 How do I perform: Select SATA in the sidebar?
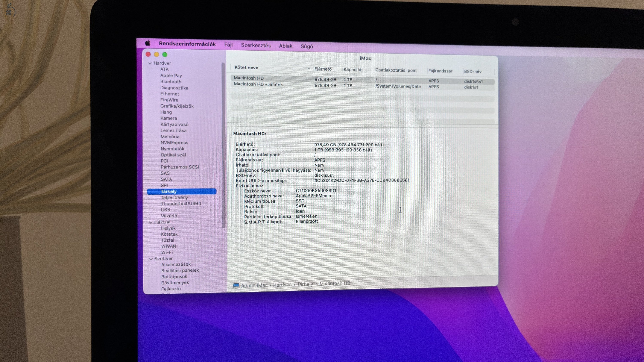(166, 179)
